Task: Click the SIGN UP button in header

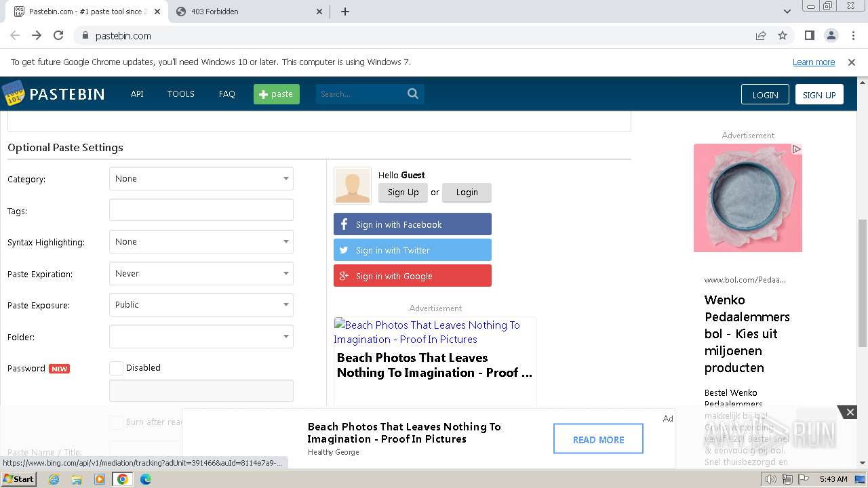Action: [819, 94]
